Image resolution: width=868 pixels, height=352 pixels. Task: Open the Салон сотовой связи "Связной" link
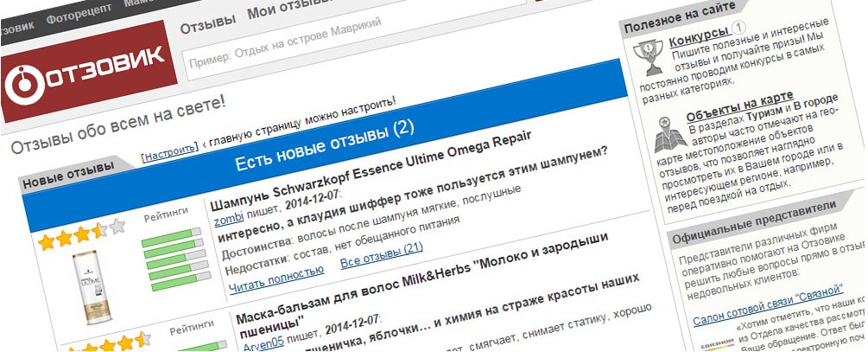(769, 304)
